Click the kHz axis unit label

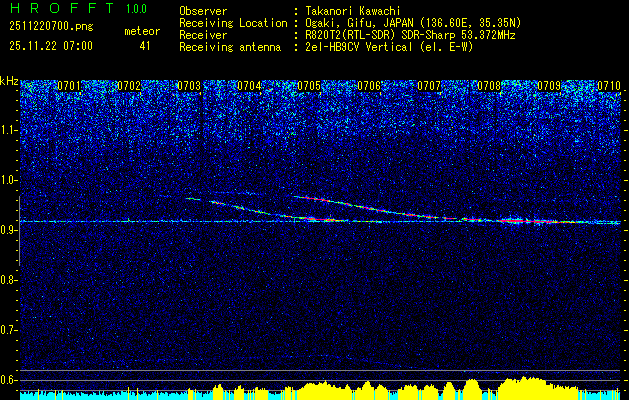tap(9, 81)
